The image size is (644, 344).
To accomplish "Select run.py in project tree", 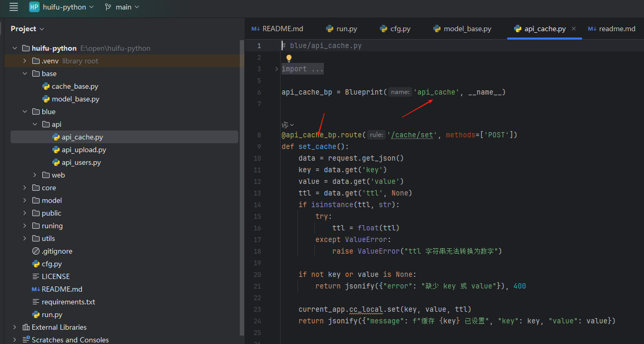I will (52, 314).
